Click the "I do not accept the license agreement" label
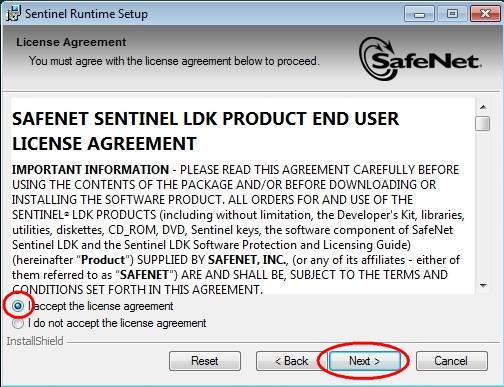 117,323
